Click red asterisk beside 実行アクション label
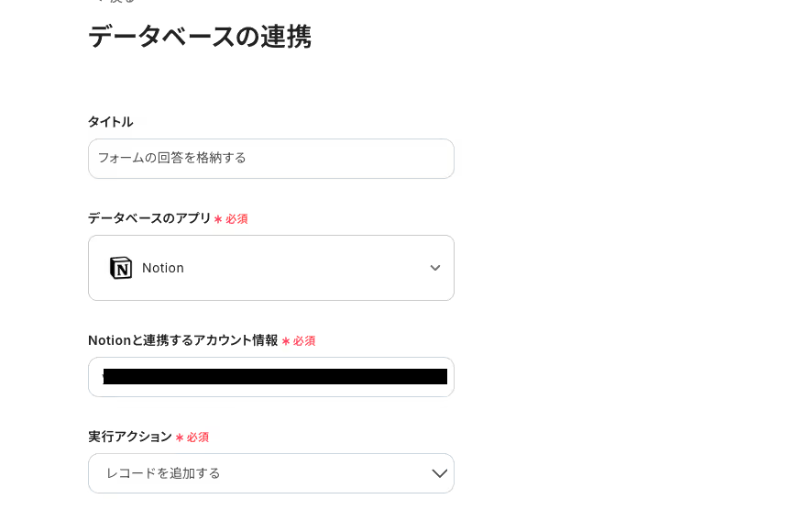Viewport: 812px width, 521px height. pyautogui.click(x=180, y=438)
